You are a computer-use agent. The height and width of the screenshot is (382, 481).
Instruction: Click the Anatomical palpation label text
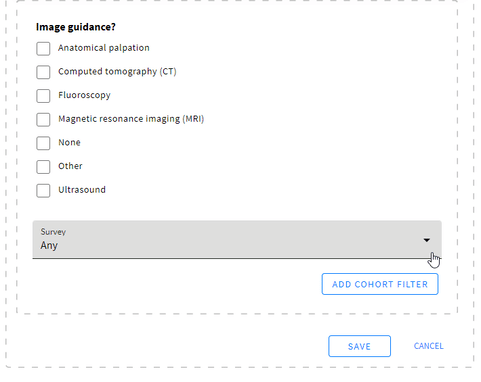pos(104,48)
